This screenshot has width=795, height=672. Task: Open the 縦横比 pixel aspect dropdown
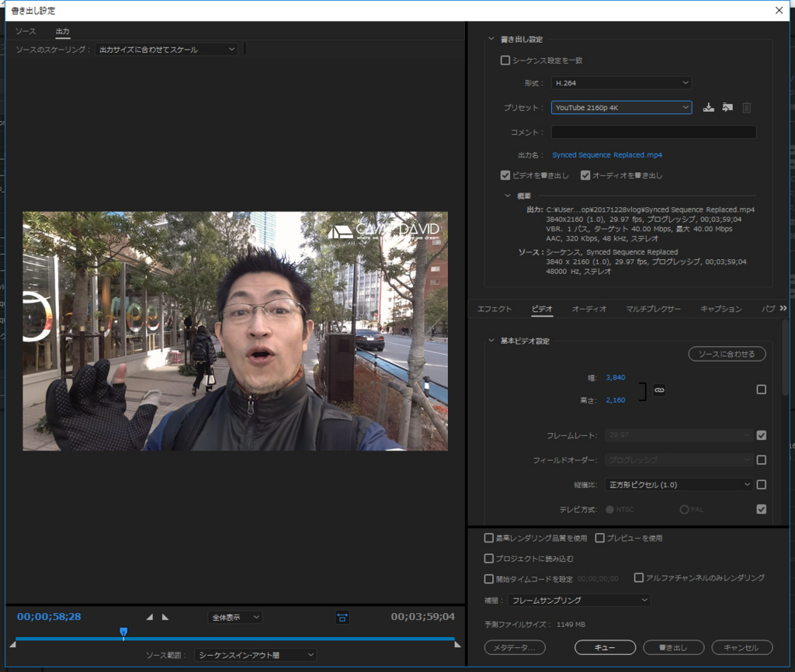point(679,484)
